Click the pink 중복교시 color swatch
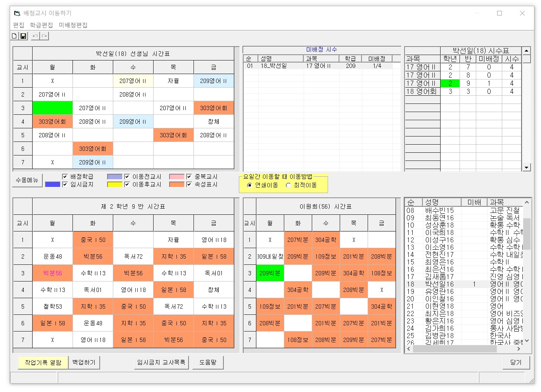Screen dimensions: 541x392 [177, 176]
